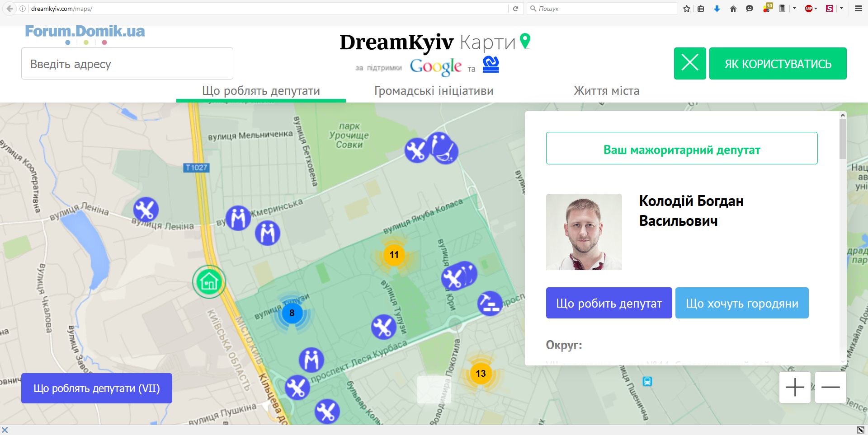
Task: Reload the page with the refresh icon
Action: pyautogui.click(x=515, y=9)
